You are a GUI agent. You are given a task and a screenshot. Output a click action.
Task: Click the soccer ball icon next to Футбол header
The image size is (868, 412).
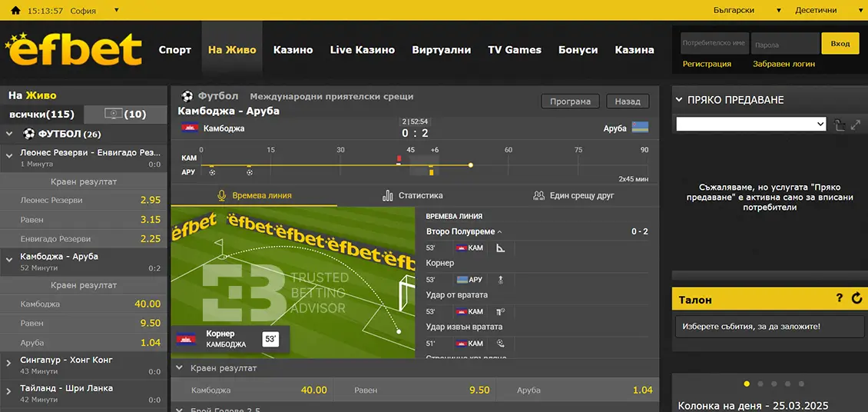pyautogui.click(x=187, y=96)
